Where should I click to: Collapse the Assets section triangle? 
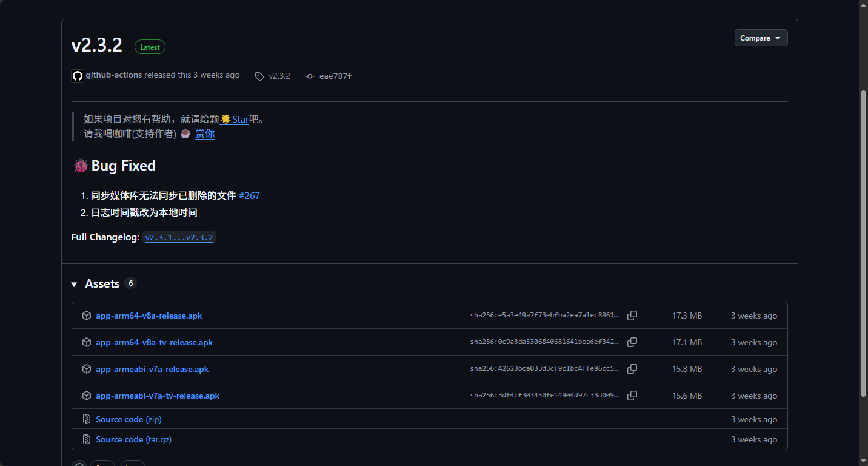coord(75,285)
